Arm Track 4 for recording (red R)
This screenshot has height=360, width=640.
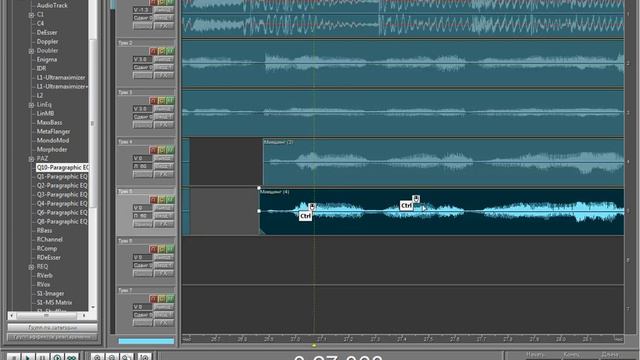153,150
